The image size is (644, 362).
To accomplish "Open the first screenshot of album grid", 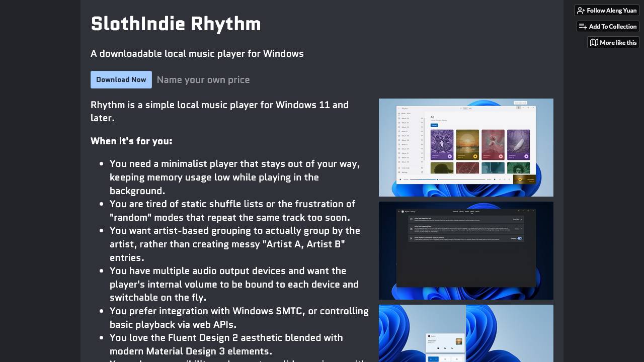I will click(x=466, y=147).
